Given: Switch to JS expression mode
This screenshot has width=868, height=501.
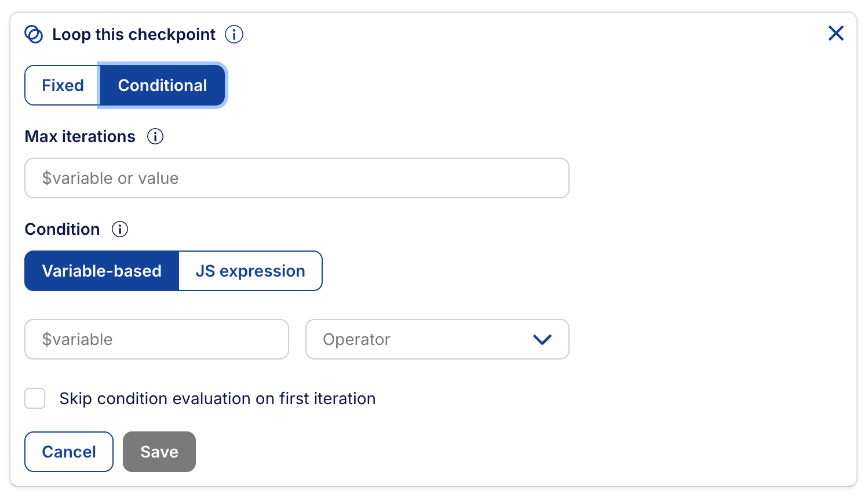Looking at the screenshot, I should [x=250, y=271].
